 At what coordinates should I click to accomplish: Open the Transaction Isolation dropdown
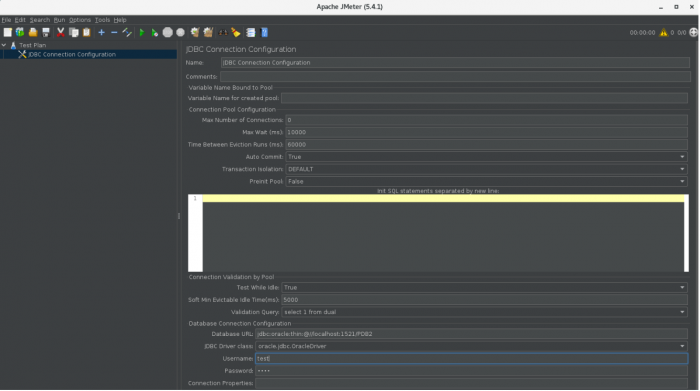[x=682, y=169]
